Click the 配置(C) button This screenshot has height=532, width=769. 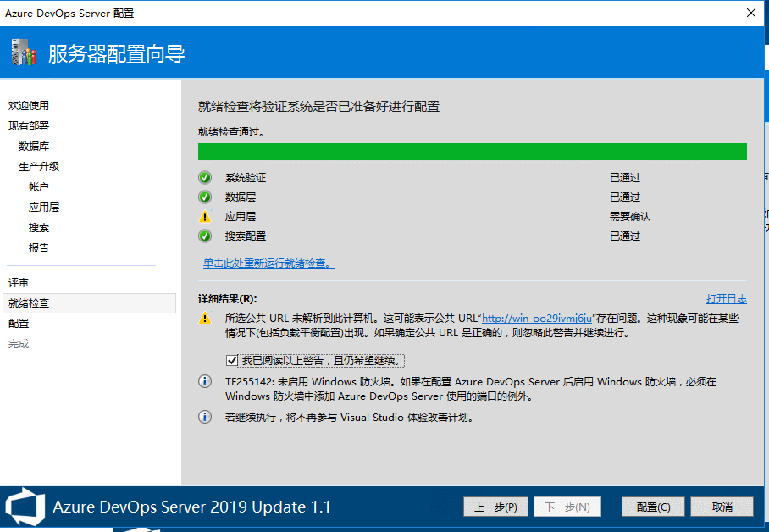(653, 507)
